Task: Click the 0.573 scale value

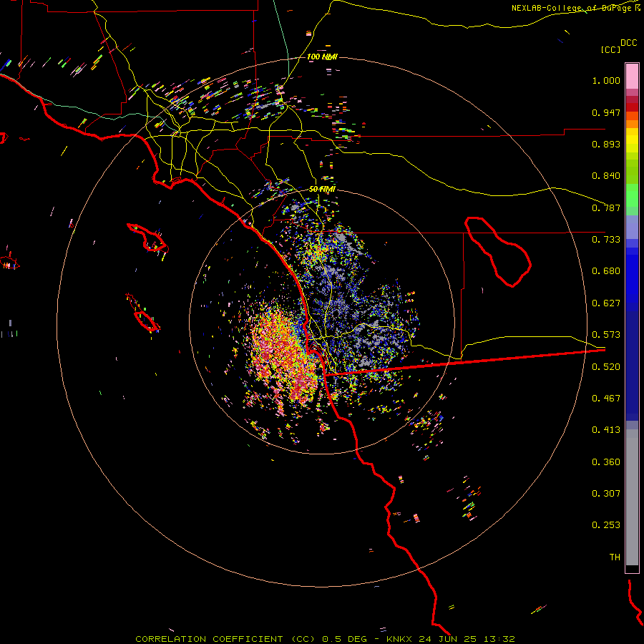Action: [606, 335]
